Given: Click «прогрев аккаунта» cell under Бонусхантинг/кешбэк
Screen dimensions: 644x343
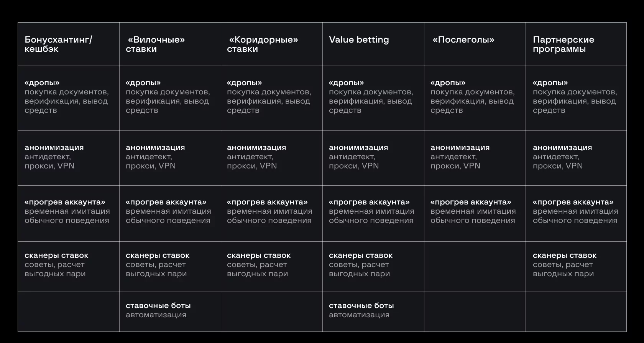Looking at the screenshot, I should click(x=67, y=211).
